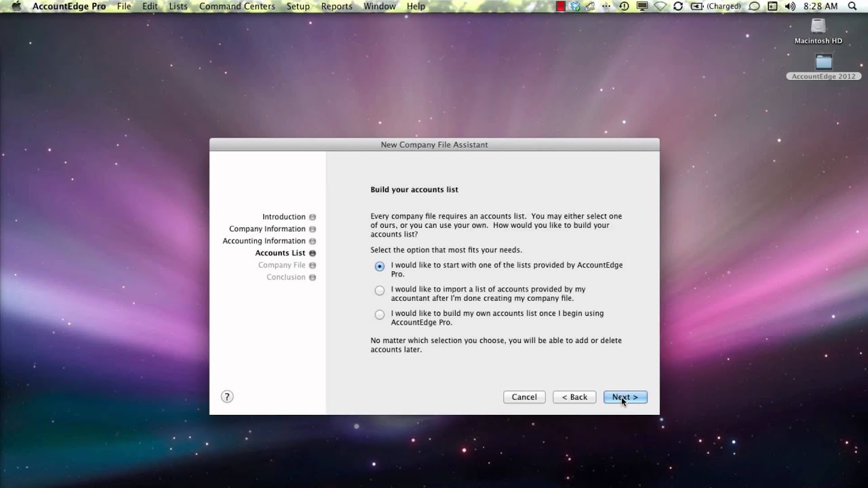Click the 'Company File' step label
Screen dimensions: 868x488
(281, 265)
